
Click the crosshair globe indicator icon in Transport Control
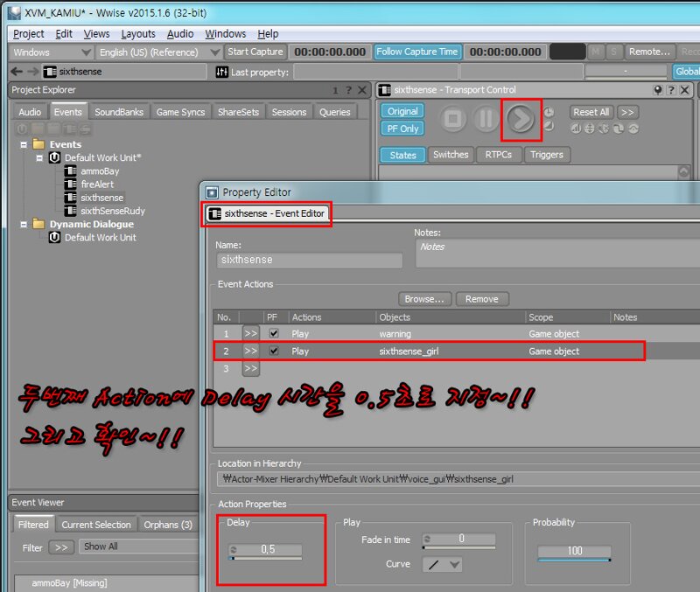pos(590,129)
